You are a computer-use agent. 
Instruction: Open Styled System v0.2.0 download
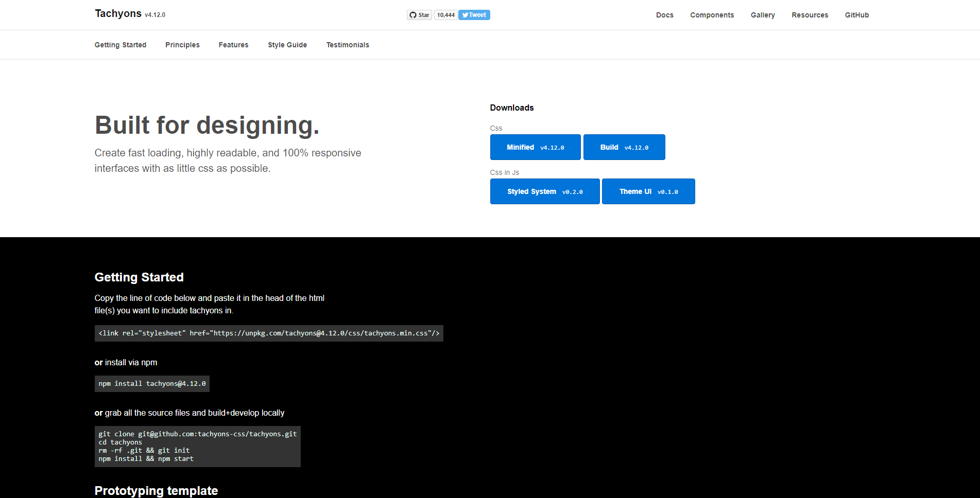pyautogui.click(x=544, y=191)
